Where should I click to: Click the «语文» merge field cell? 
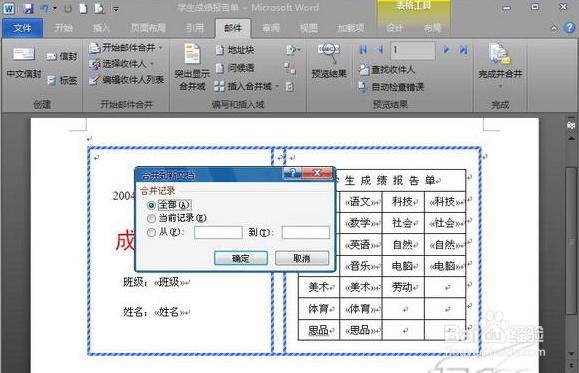(x=361, y=202)
